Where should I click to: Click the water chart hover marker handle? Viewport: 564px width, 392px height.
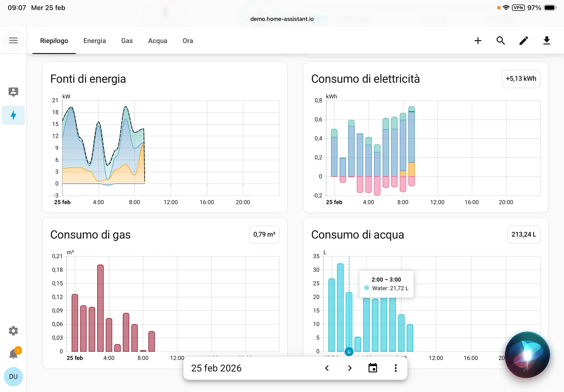[x=349, y=352]
